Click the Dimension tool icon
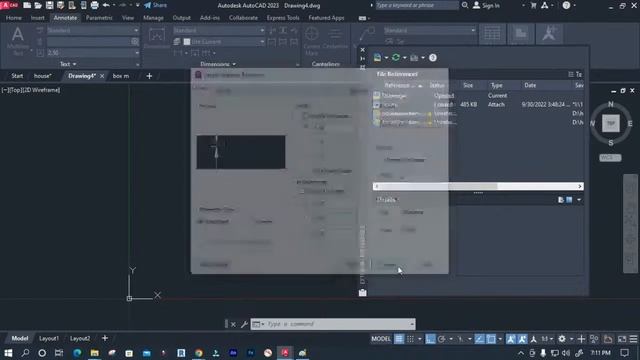The width and height of the screenshot is (640, 360). [x=156, y=38]
